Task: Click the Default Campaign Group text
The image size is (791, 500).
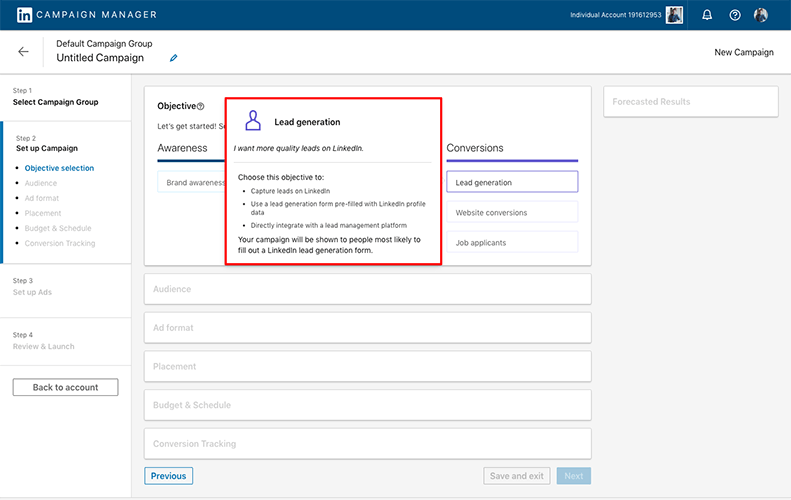Action: [x=104, y=43]
